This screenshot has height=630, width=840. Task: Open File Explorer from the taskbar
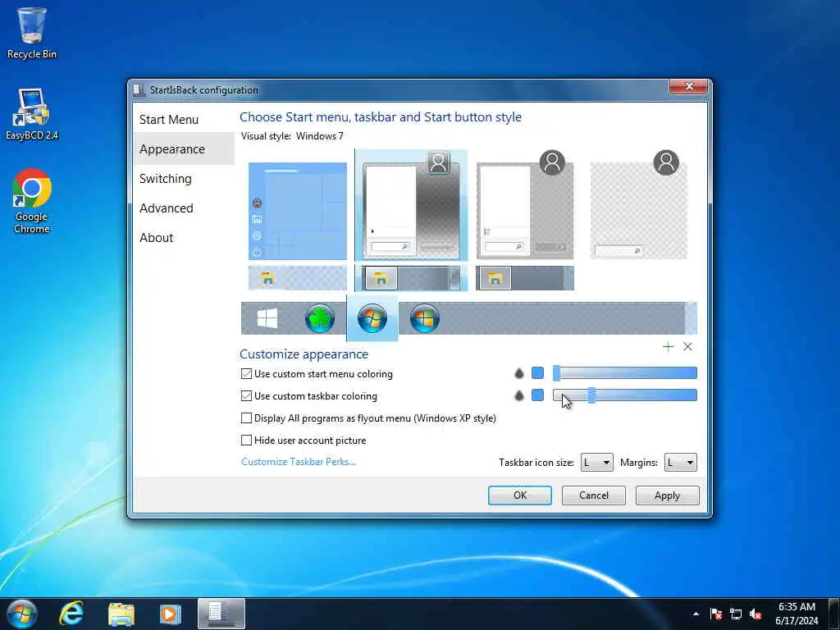(x=121, y=614)
